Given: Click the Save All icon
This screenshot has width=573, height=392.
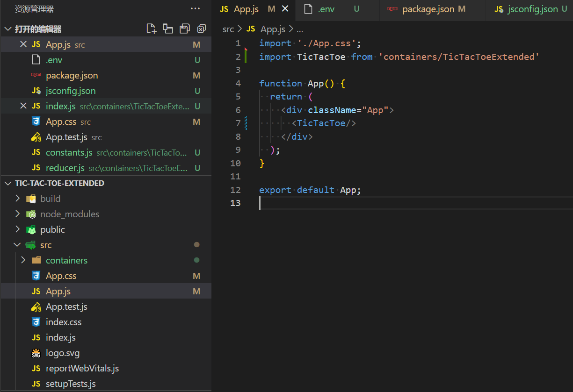Looking at the screenshot, I should pyautogui.click(x=185, y=29).
